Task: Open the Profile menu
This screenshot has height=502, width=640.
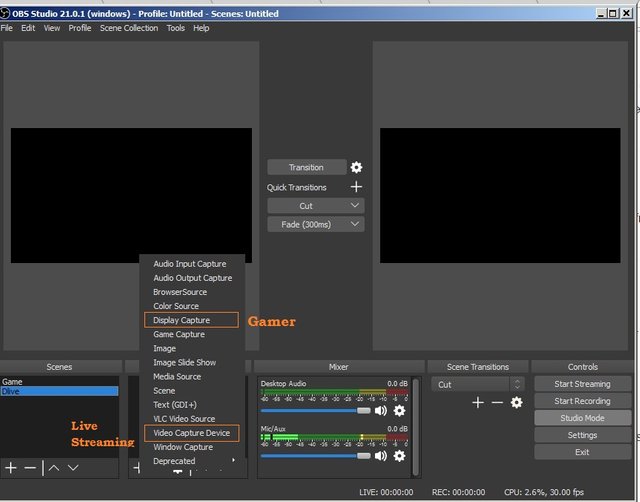Action: coord(80,28)
